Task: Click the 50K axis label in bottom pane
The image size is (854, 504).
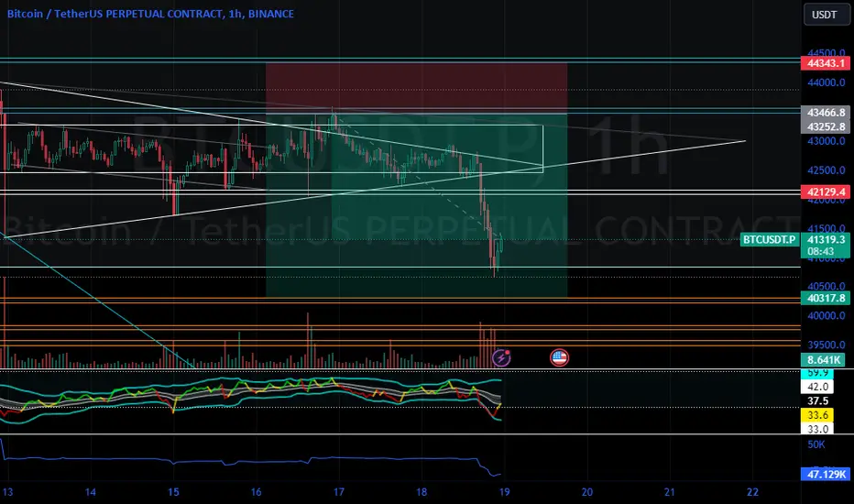Action: click(x=816, y=444)
